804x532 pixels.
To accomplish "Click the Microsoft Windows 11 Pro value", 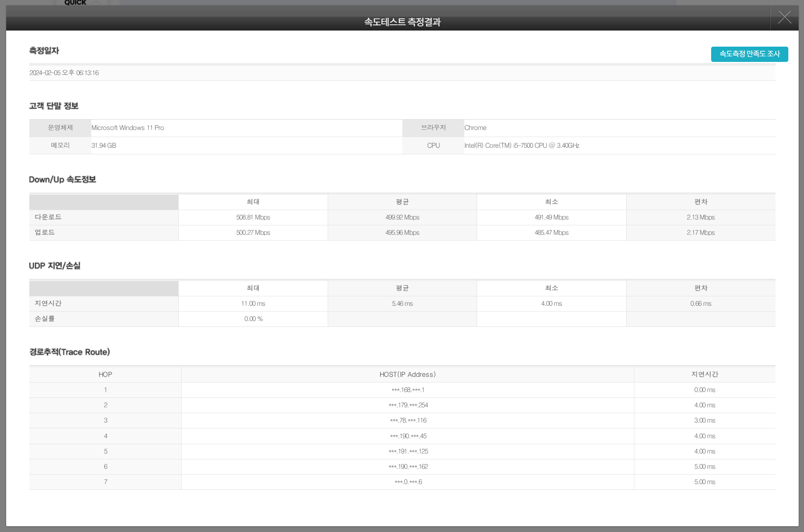I will [128, 128].
